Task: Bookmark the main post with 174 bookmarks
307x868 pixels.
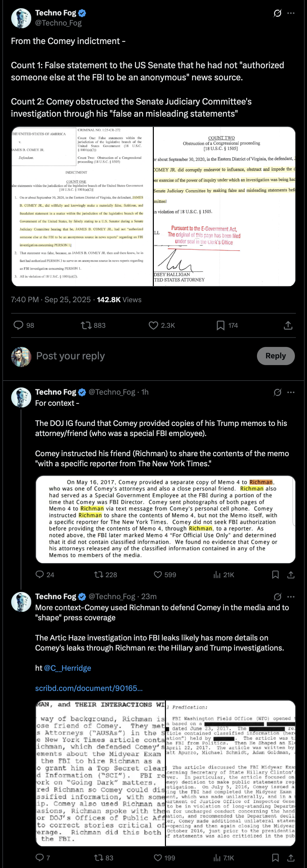Action: pyautogui.click(x=220, y=325)
